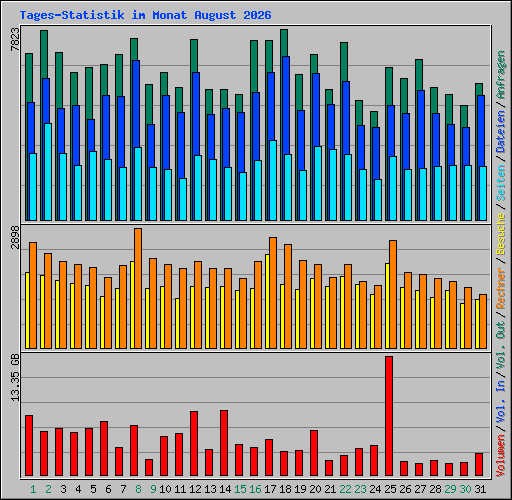This screenshot has width=512, height=500.
Task: Click day label 17 on the axis
Action: (270, 489)
